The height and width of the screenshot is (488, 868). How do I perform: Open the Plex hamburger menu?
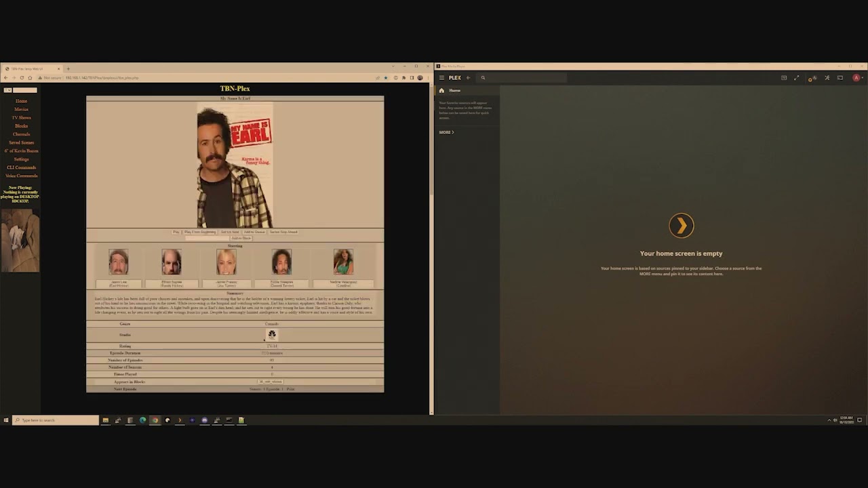[441, 78]
